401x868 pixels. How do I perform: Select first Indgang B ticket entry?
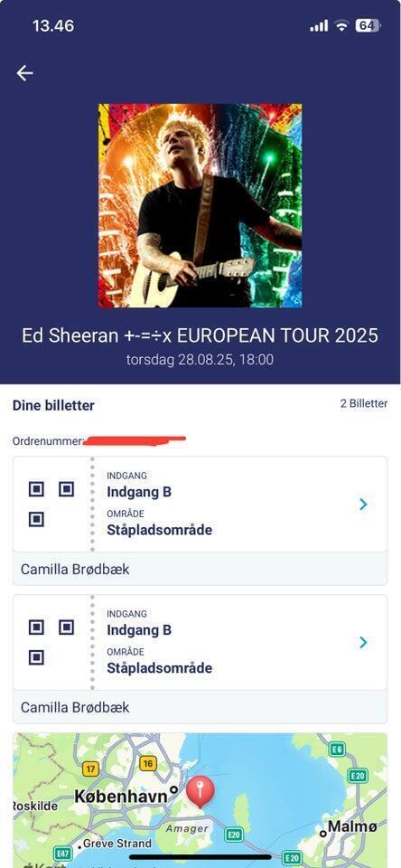coord(139,492)
